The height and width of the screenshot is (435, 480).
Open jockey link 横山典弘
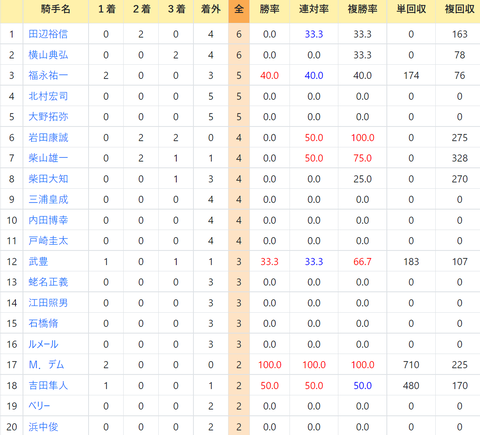48,55
